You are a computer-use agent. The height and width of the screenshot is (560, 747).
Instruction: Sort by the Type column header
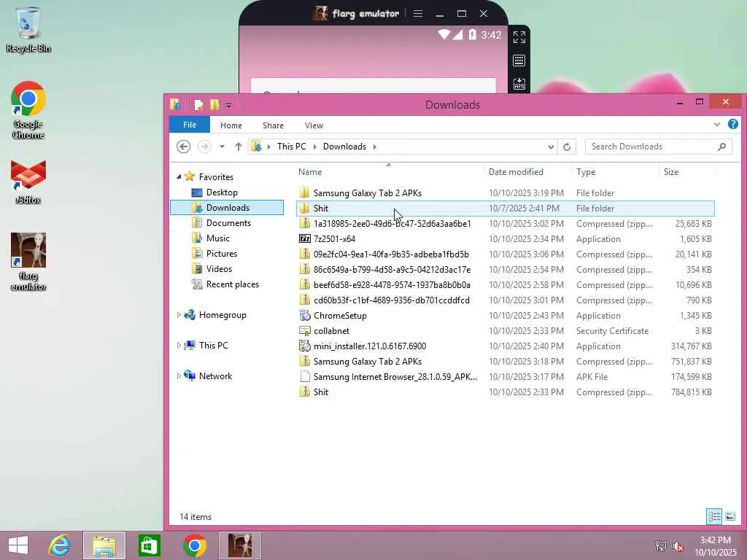coord(615,172)
